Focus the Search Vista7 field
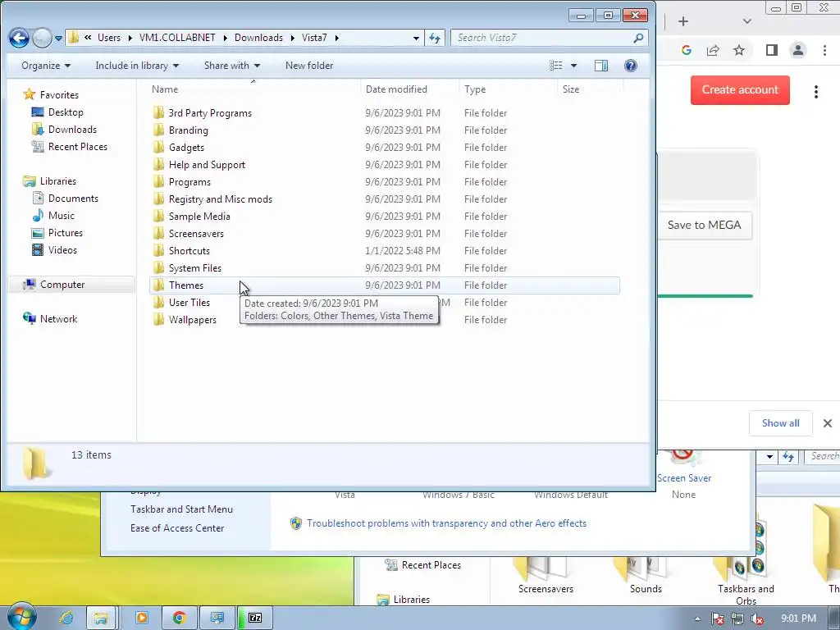Viewport: 840px width, 630px height. tap(541, 38)
